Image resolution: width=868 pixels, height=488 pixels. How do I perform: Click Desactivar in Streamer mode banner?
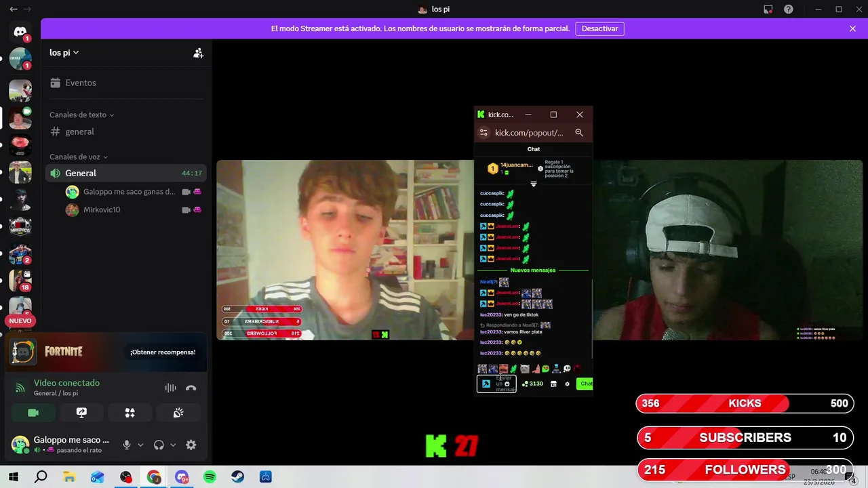(x=599, y=28)
